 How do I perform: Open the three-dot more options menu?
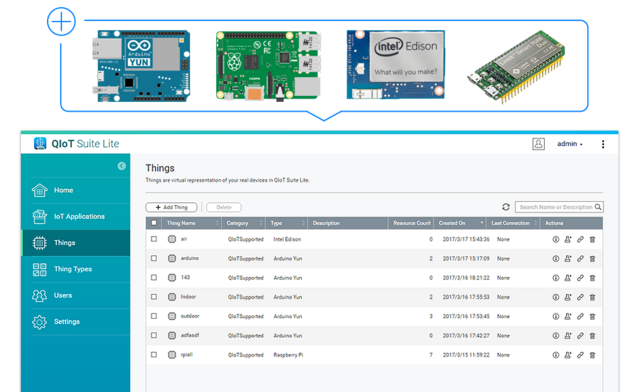point(603,144)
